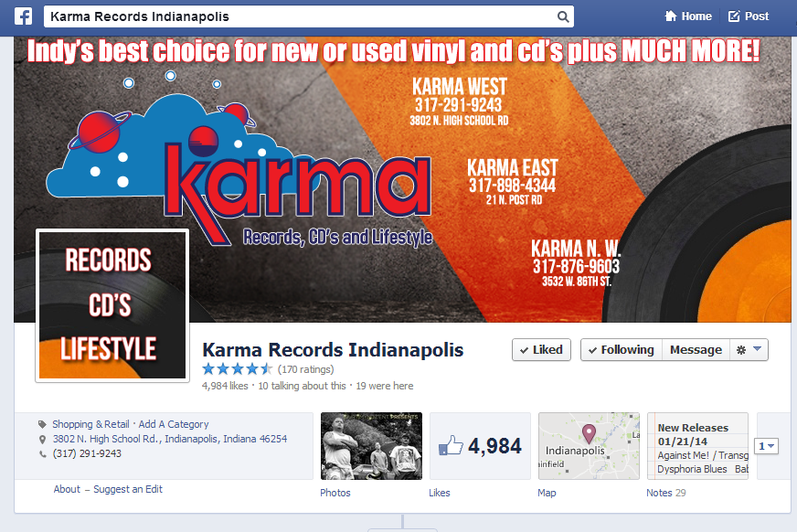Image resolution: width=797 pixels, height=532 pixels.
Task: Click the 'Add A Category' link
Action: click(x=174, y=424)
